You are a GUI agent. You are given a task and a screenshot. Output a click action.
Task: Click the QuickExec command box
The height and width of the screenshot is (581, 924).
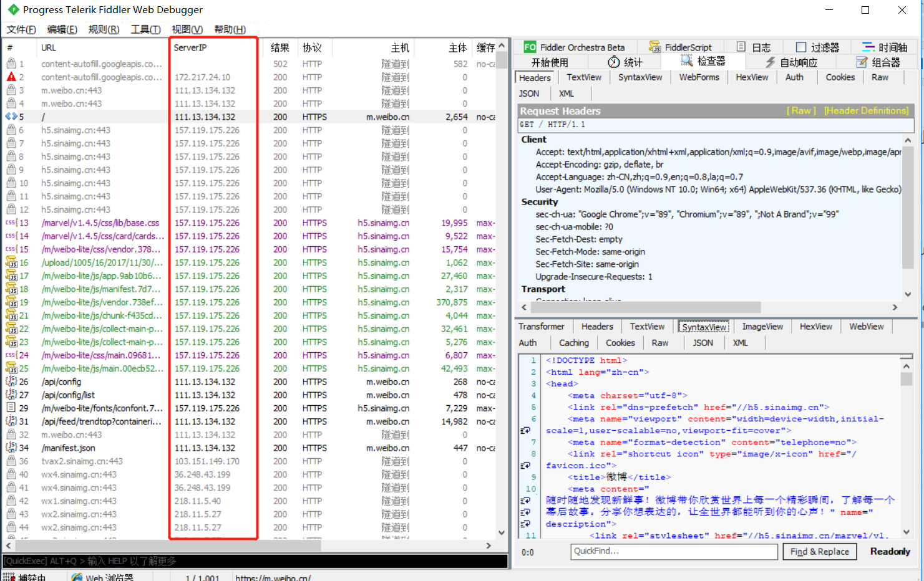point(255,561)
